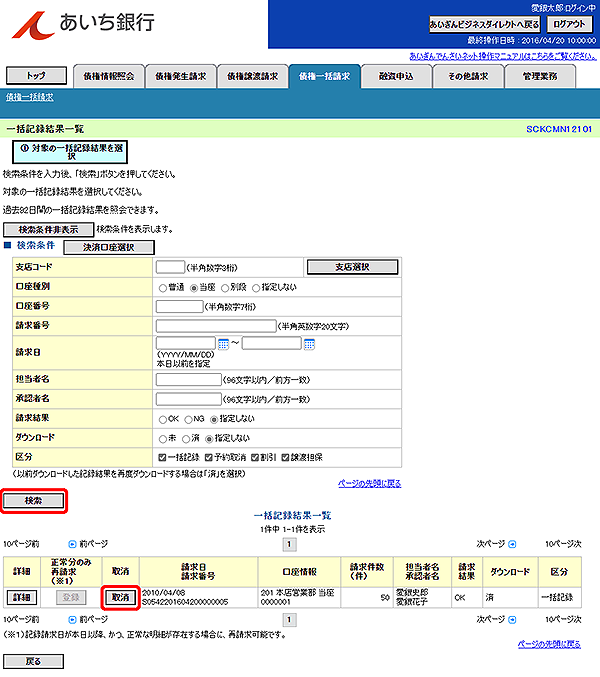Click the 請求日 start date field
The height and width of the screenshot is (677, 600).
click(186, 343)
